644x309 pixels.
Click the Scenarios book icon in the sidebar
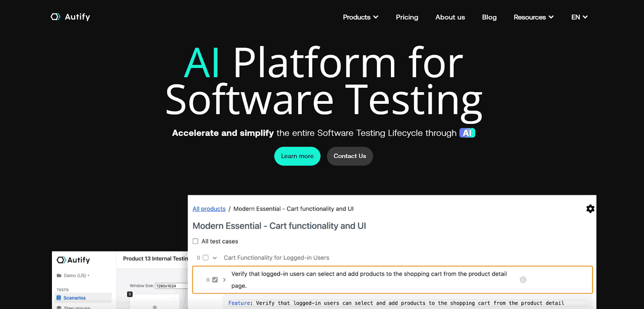point(59,298)
